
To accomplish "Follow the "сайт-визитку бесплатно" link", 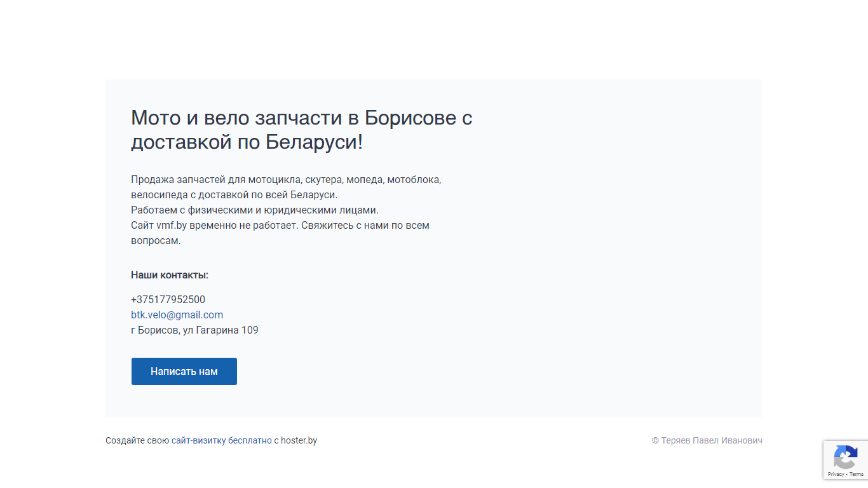I will [222, 440].
